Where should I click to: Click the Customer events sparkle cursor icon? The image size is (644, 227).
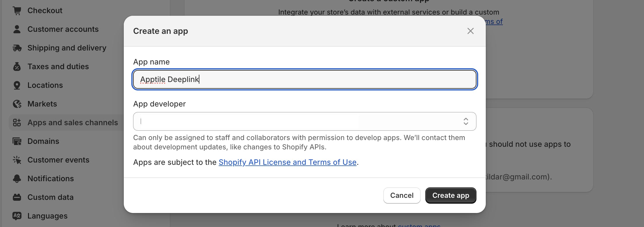pos(17,160)
